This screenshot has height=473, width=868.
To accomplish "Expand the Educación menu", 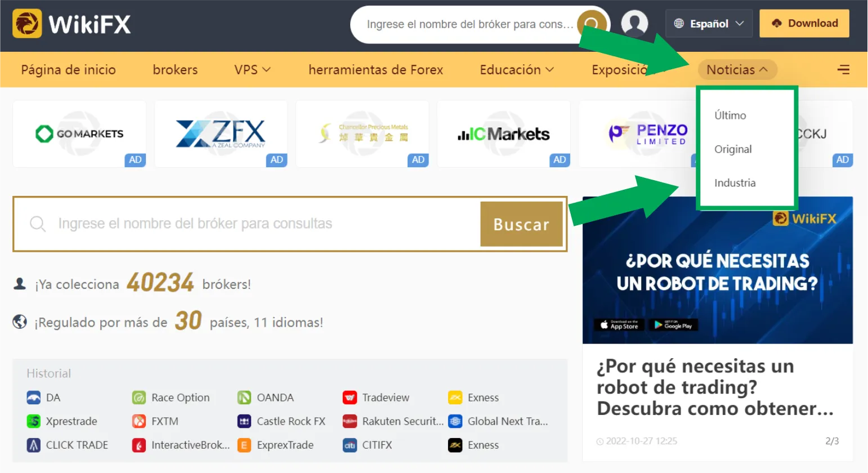I will coord(517,70).
